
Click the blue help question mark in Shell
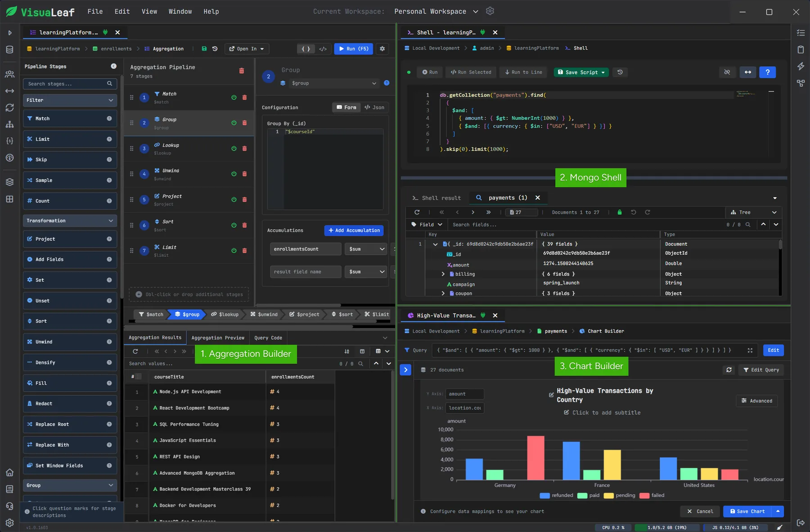click(x=767, y=72)
